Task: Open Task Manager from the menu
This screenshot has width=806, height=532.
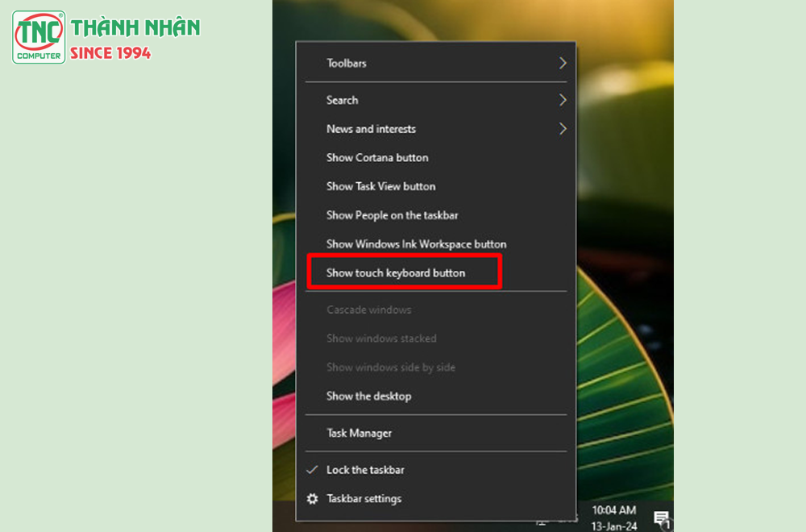Action: pyautogui.click(x=436, y=434)
